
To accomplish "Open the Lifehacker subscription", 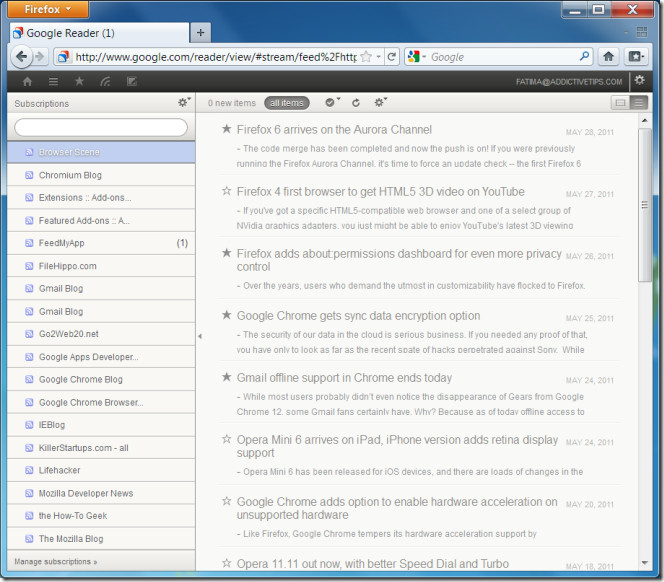I will (101, 470).
